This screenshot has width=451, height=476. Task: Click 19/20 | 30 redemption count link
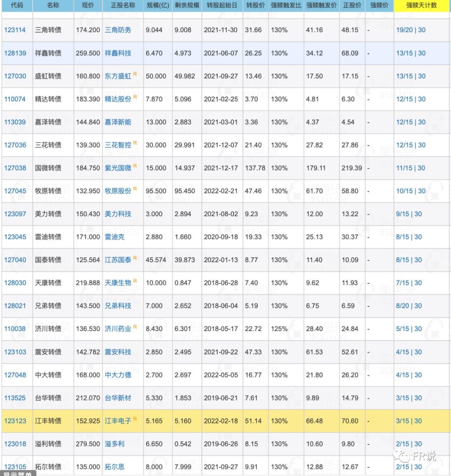click(410, 30)
